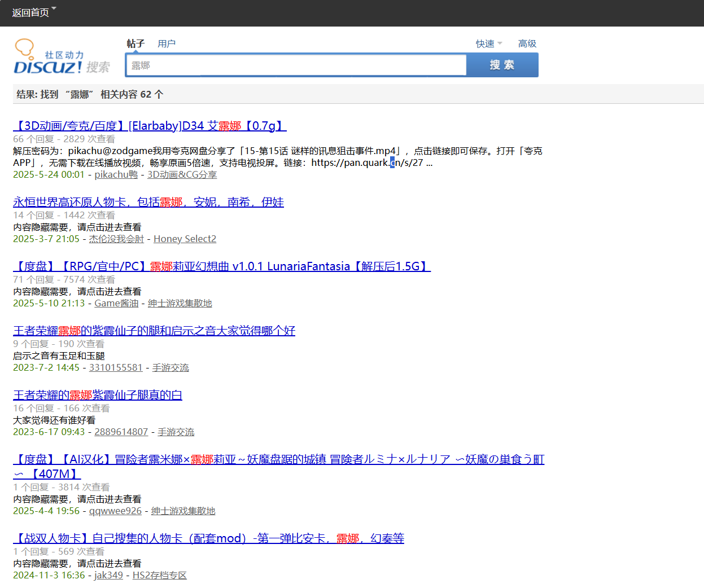Open the 快速 search mode dropdown
Viewport: 704px width, 588px height.
click(489, 43)
